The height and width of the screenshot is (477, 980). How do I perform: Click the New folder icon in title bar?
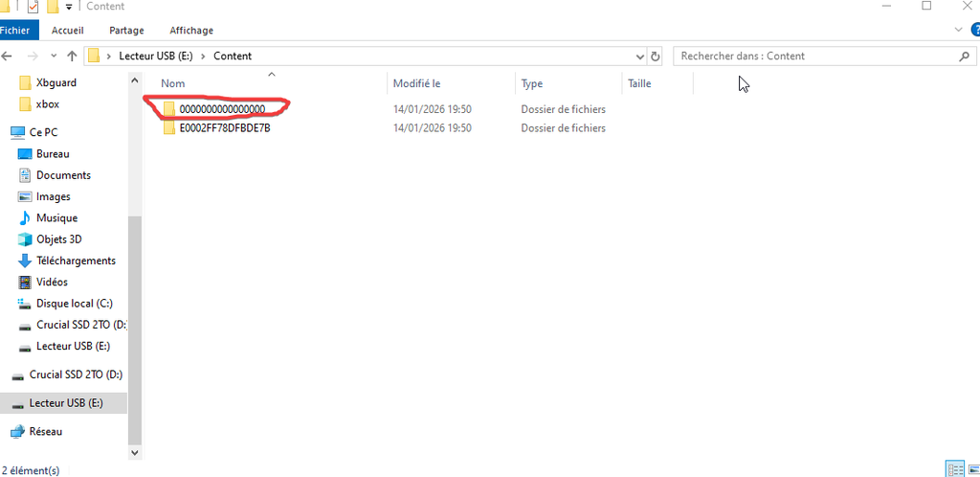tap(52, 7)
